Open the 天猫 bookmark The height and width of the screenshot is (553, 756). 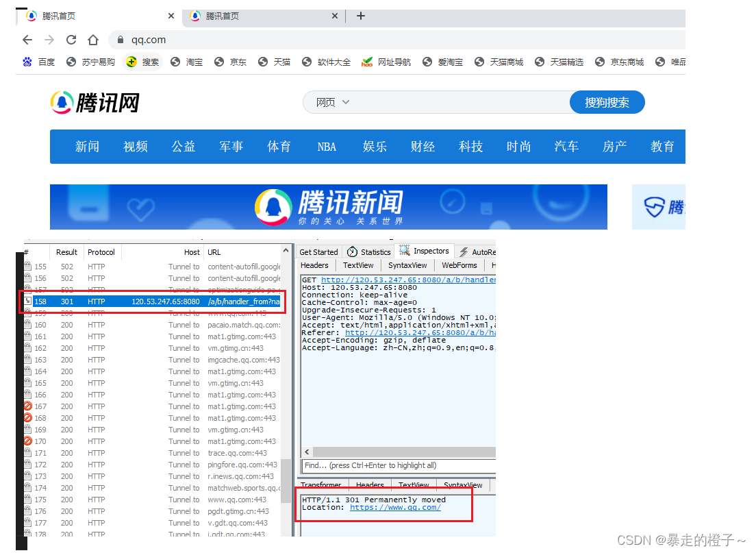click(x=275, y=62)
